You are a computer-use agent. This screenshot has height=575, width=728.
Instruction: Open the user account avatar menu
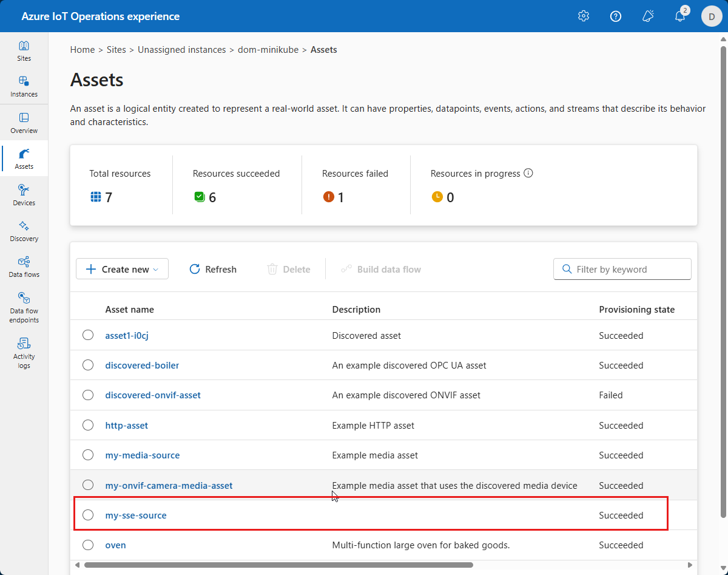pyautogui.click(x=712, y=16)
